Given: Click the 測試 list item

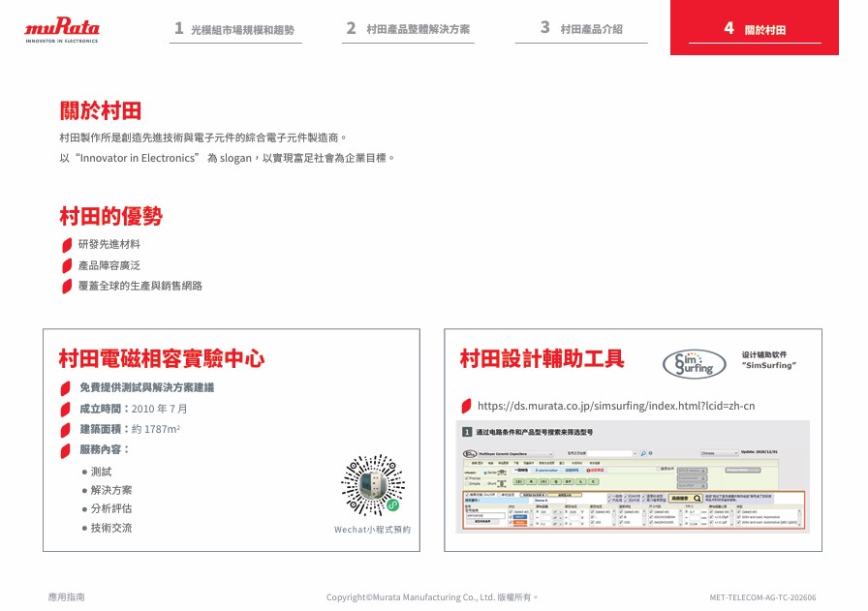Looking at the screenshot, I should coord(101,472).
